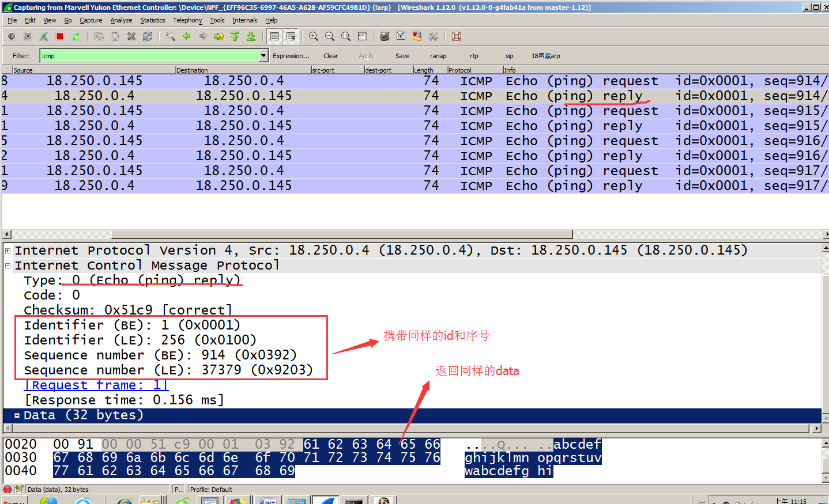Toggle auto scroll in live capture
The width and height of the screenshot is (829, 504).
(x=291, y=36)
